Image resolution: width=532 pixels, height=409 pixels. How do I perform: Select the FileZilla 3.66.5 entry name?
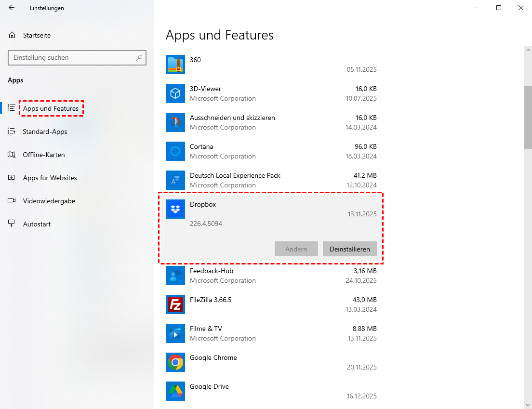point(211,300)
